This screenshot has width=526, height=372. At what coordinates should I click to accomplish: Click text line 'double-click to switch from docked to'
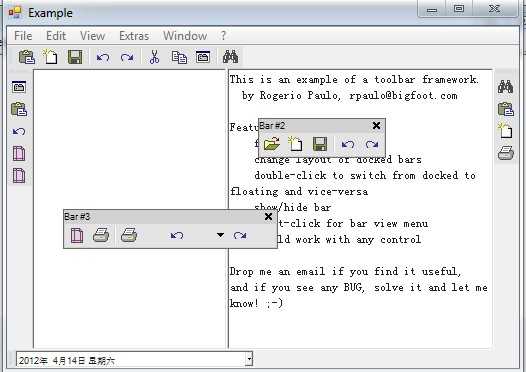[x=365, y=175]
